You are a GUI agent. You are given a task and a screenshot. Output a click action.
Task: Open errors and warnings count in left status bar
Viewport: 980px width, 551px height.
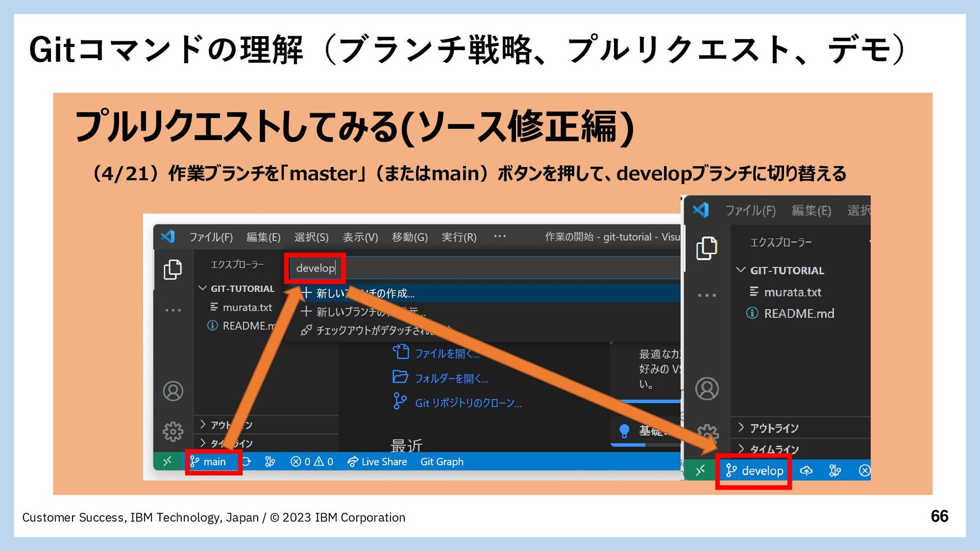(x=312, y=462)
